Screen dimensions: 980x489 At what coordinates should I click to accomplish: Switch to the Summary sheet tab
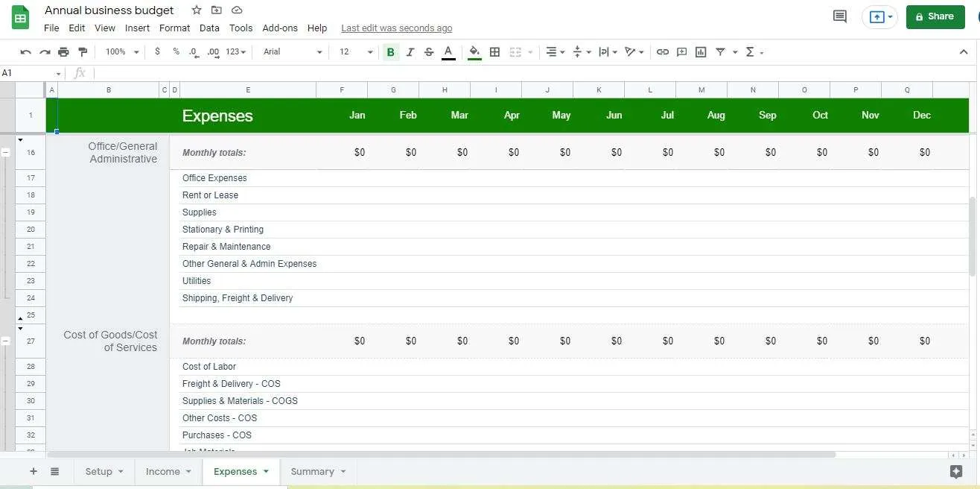(319, 471)
